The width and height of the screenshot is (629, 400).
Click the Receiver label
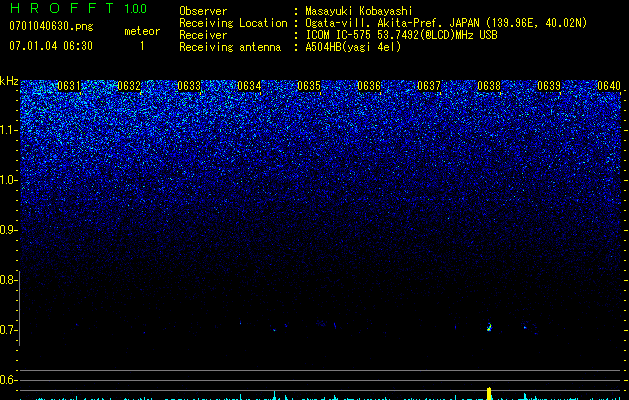[x=203, y=35]
